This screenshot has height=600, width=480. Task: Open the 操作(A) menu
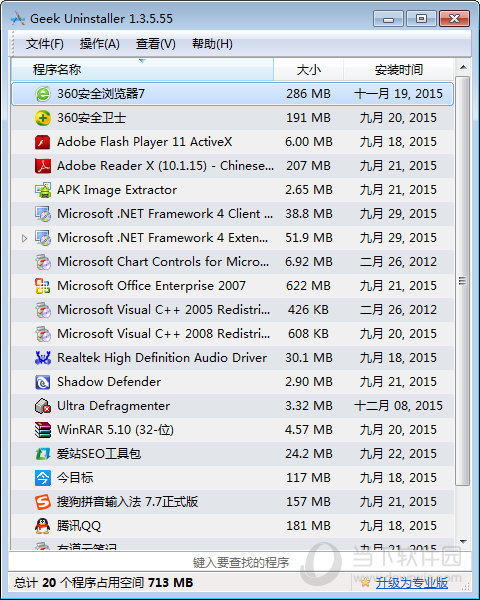pos(100,44)
